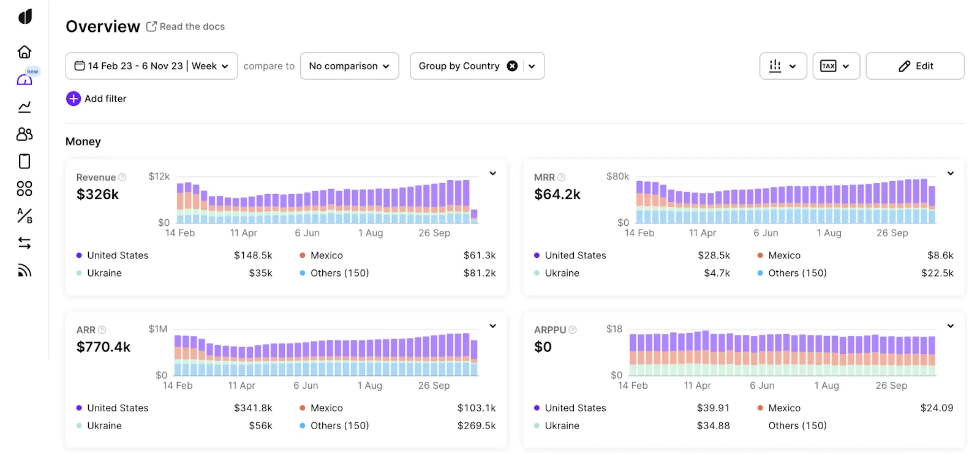Click the purple plus Add filter icon
The width and height of the screenshot is (980, 453).
73,99
